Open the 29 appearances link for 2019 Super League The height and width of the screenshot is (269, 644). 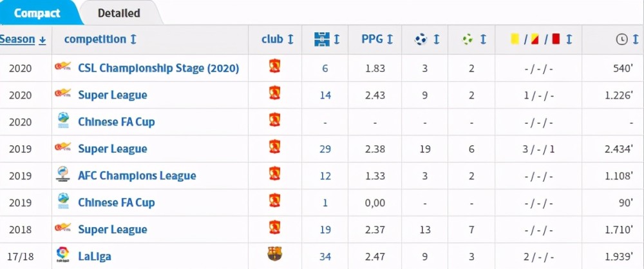(325, 149)
